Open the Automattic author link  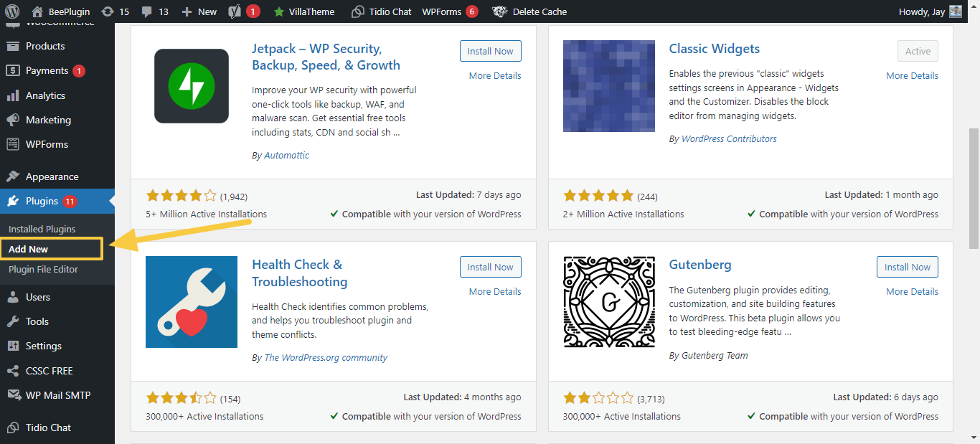(x=287, y=155)
